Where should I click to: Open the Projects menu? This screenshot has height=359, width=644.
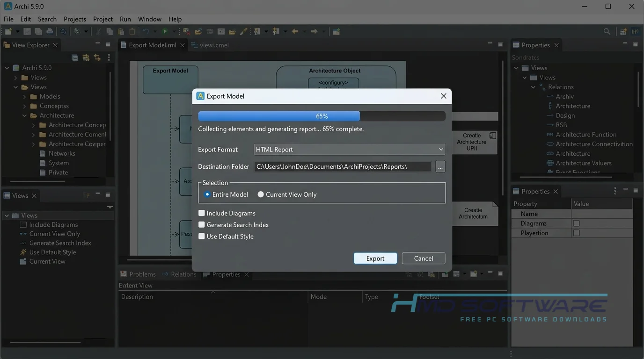click(75, 19)
